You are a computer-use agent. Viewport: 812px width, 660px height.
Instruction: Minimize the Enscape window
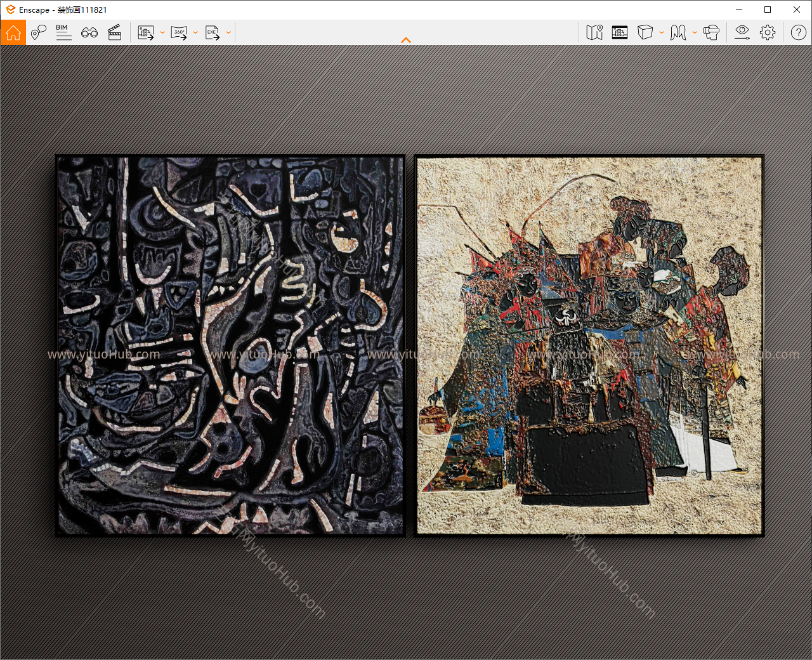click(x=739, y=10)
